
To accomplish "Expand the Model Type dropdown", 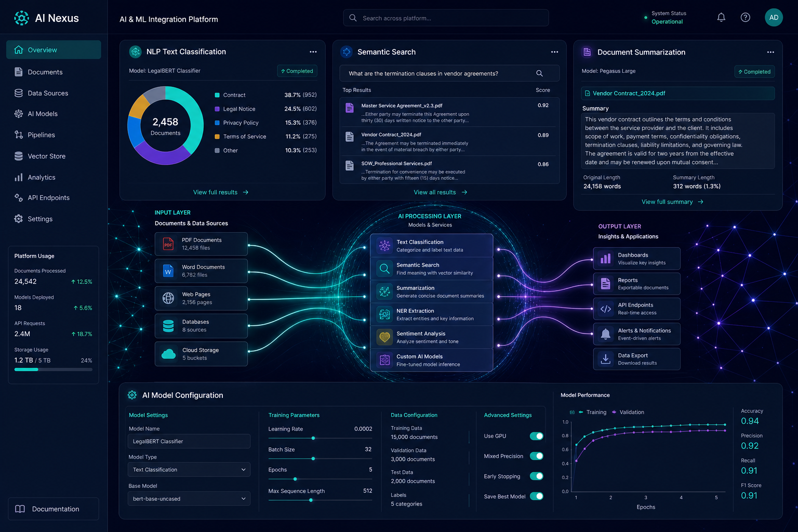I will (189, 470).
